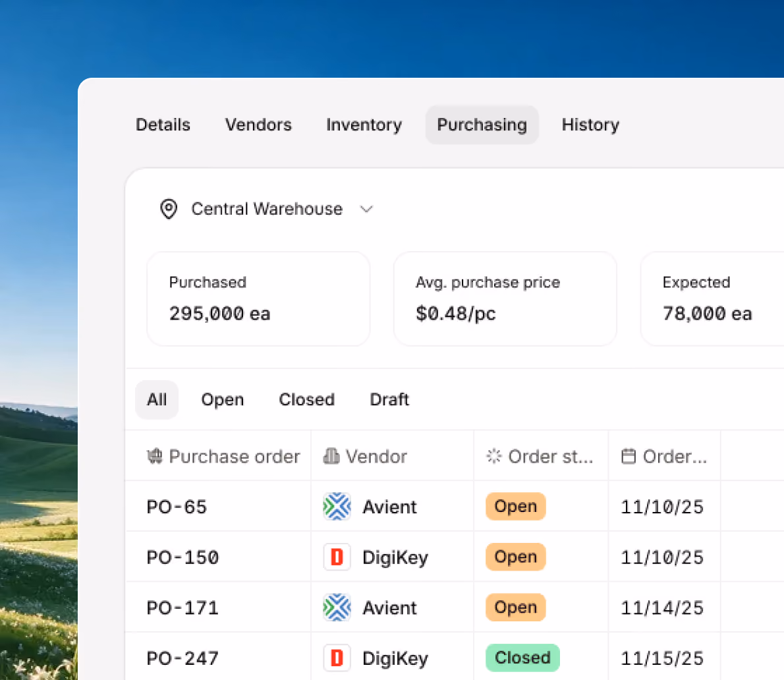
Task: Click order date 11/14/25 in PO-171 row
Action: pos(662,608)
